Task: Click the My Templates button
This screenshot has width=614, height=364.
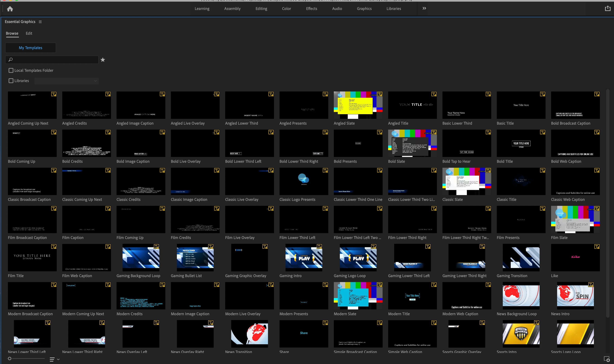Action: click(30, 48)
